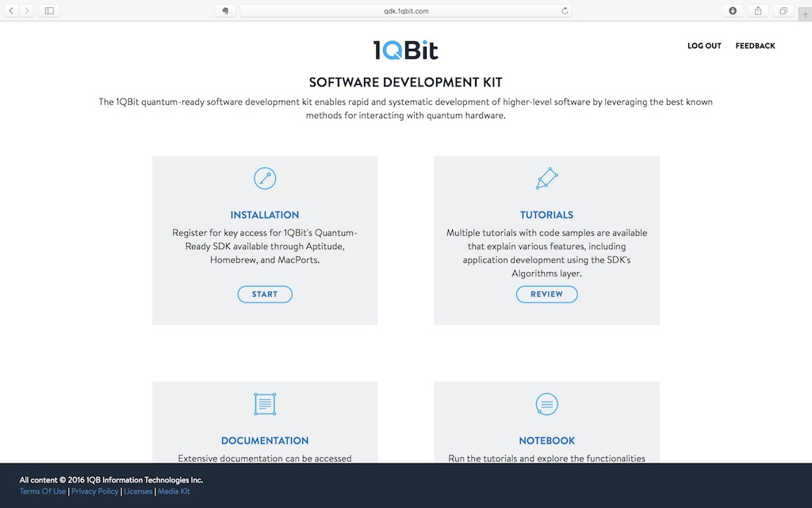
Task: Click the Documentation page icon
Action: (x=265, y=404)
